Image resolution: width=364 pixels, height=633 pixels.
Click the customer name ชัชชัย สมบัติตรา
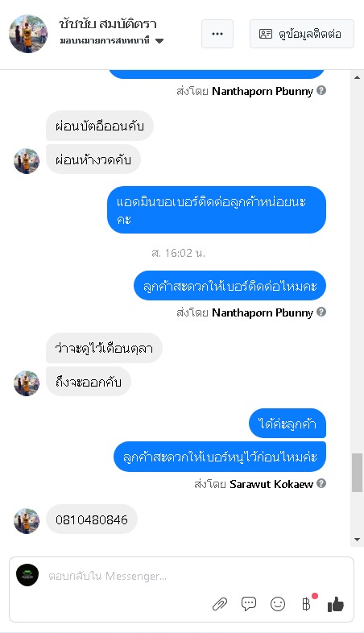pyautogui.click(x=107, y=24)
